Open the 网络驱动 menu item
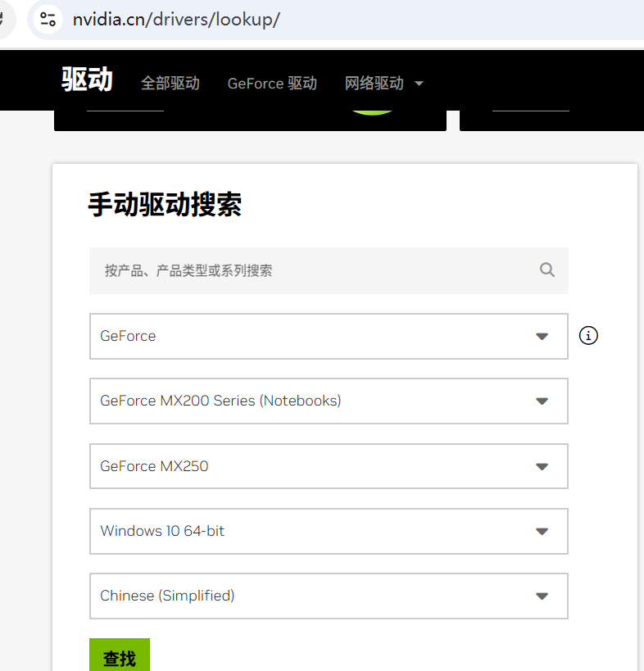 click(374, 83)
